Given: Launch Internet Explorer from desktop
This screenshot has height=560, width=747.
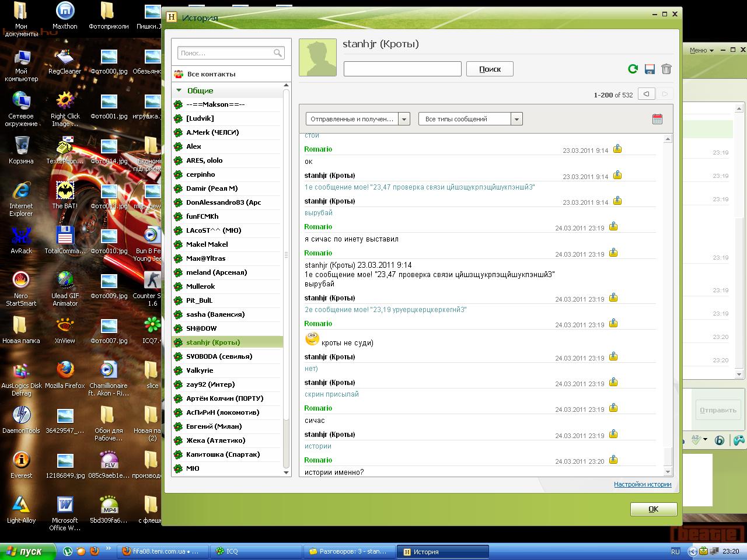Looking at the screenshot, I should pos(21,199).
